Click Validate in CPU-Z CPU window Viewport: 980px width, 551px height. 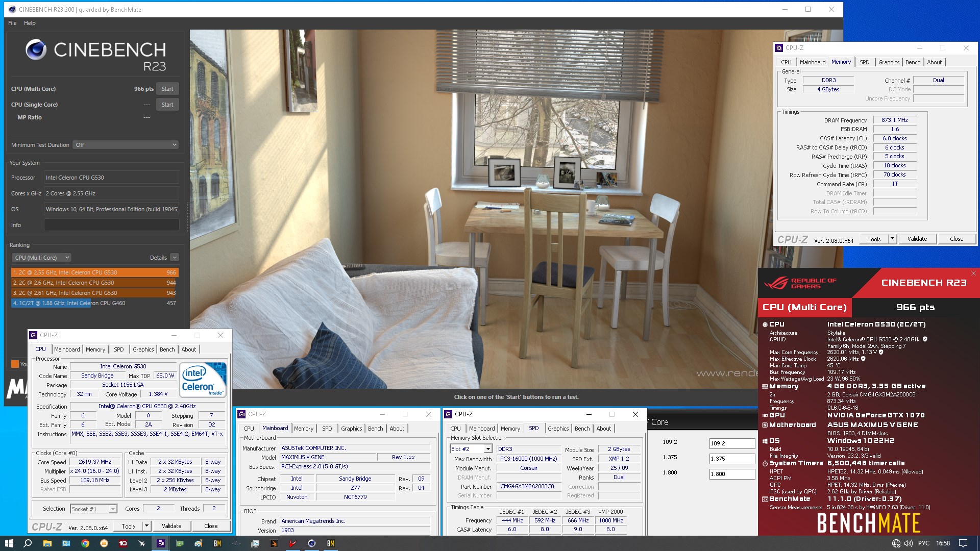pos(171,526)
